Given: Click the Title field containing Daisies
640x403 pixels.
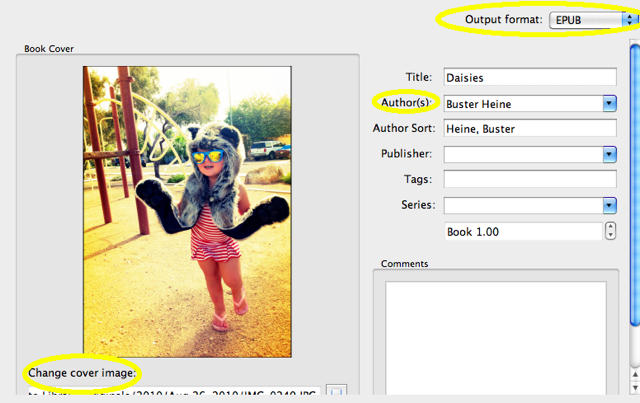Looking at the screenshot, I should 529,77.
